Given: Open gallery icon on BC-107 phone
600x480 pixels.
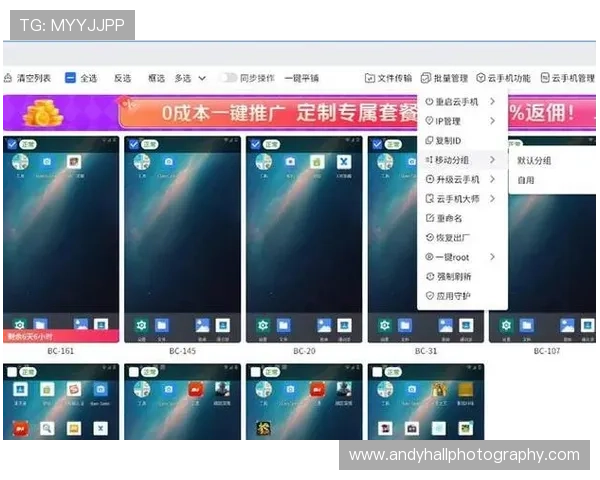Looking at the screenshot, I should 567,325.
